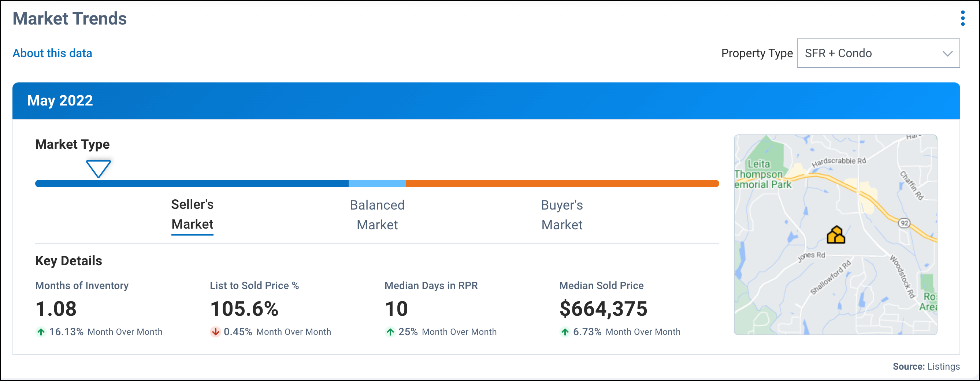Click the red down arrow beside 0.45%
The image size is (980, 381).
[215, 332]
